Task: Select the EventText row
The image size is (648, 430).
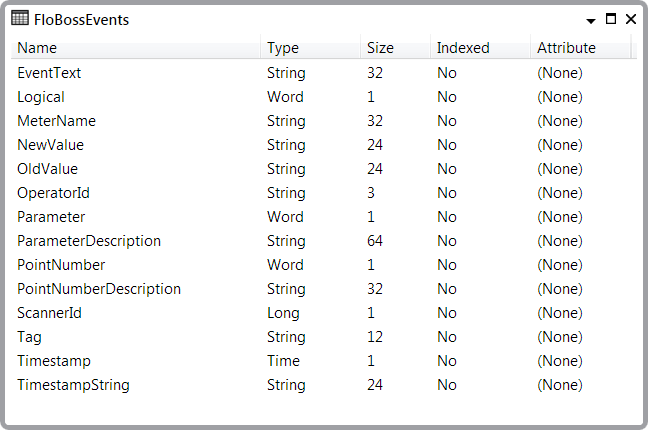Action: click(x=324, y=73)
